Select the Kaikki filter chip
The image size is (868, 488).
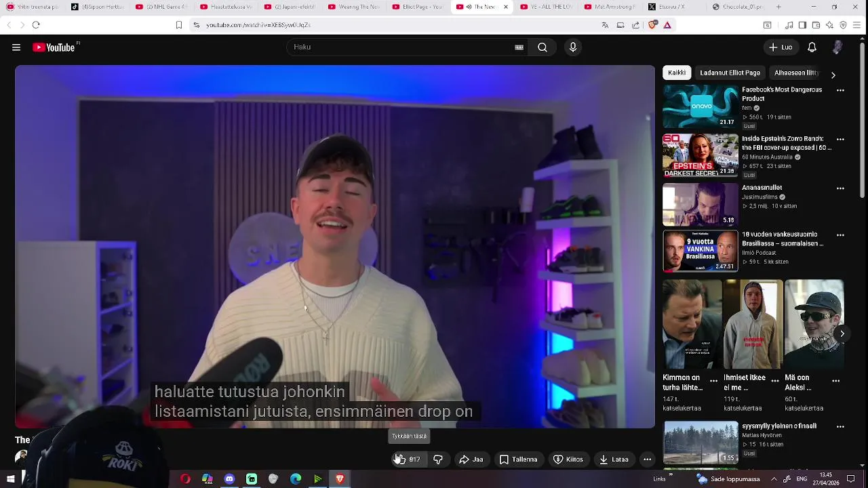(677, 73)
